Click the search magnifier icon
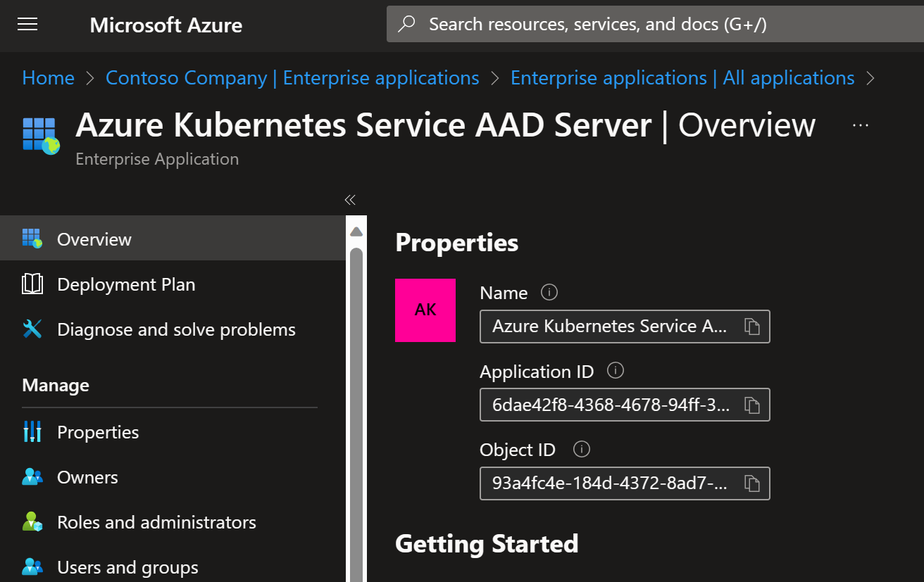 pos(406,25)
